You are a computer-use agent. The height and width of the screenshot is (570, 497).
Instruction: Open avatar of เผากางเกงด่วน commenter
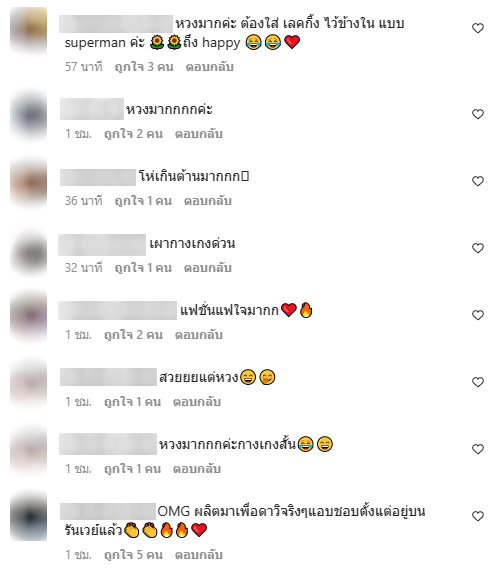pos(29,252)
